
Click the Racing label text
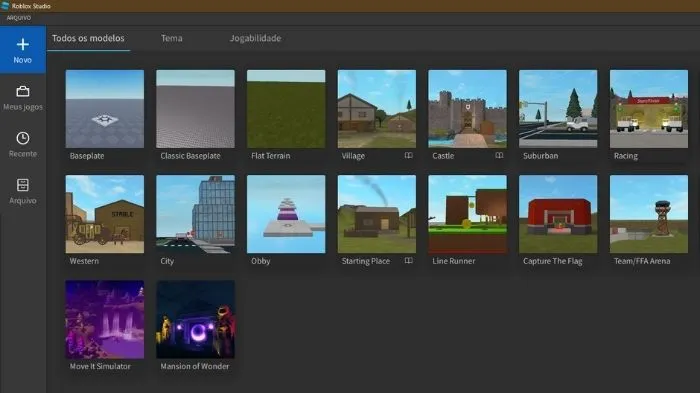[626, 156]
